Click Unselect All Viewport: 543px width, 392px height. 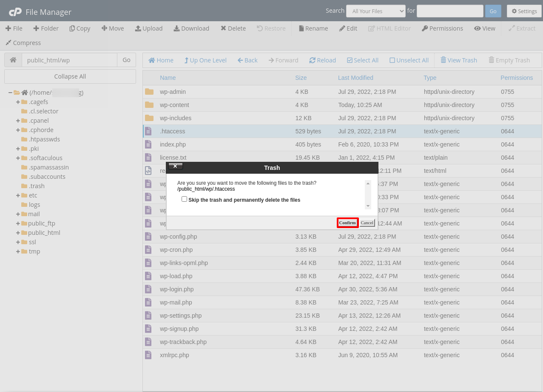[409, 60]
